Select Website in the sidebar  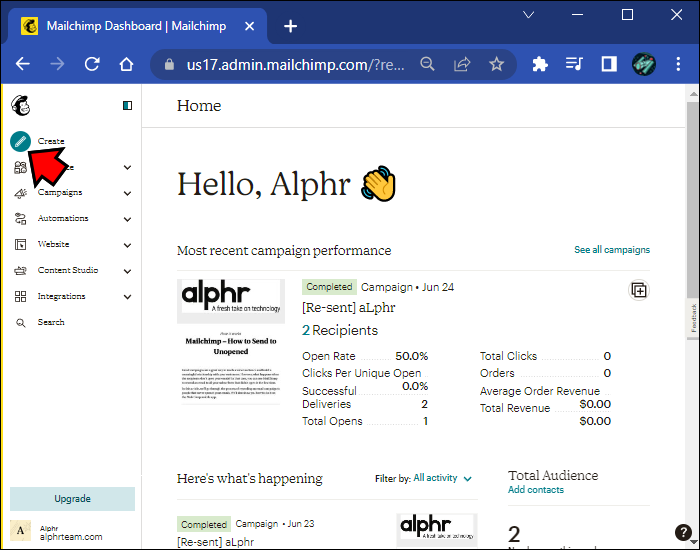[54, 244]
